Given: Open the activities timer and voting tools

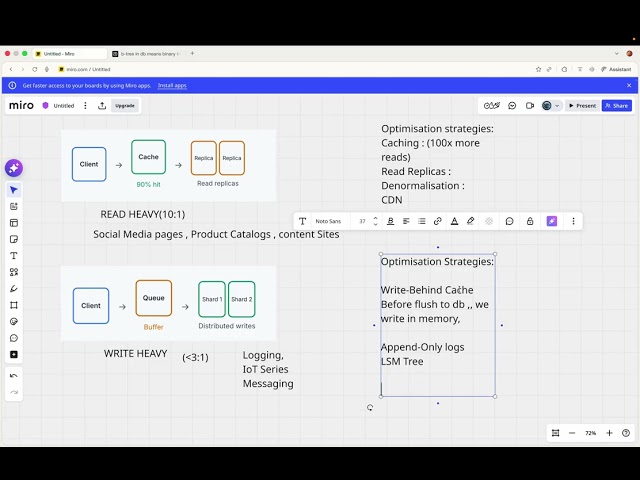Looking at the screenshot, I should click(491, 106).
